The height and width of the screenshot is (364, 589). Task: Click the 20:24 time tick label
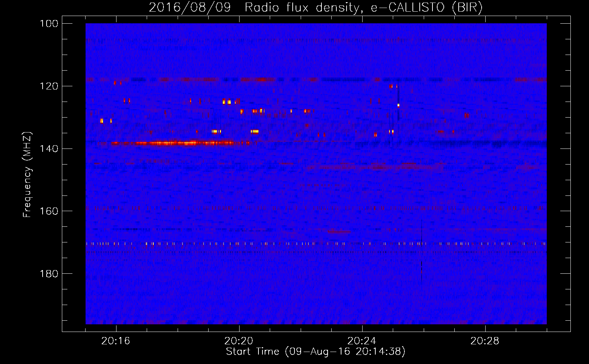point(362,341)
